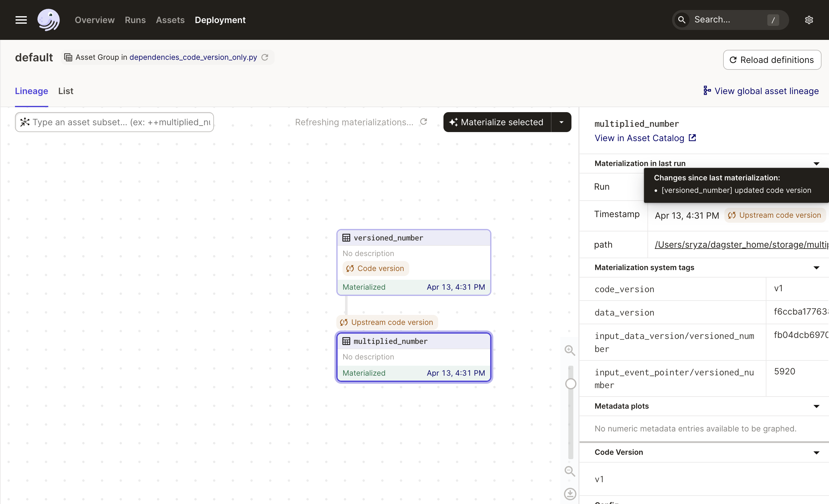Open settings gear icon
Viewport: 829px width, 504px height.
click(x=809, y=20)
